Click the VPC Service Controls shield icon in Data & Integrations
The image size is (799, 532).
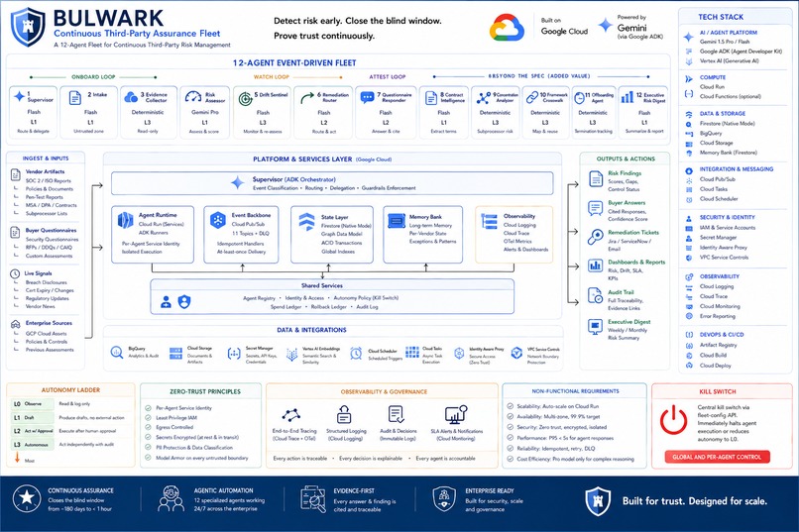pos(516,353)
